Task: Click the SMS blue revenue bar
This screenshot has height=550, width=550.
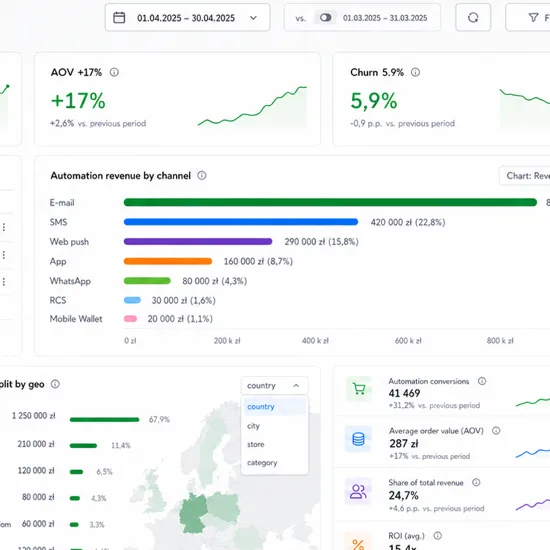Action: tap(241, 222)
